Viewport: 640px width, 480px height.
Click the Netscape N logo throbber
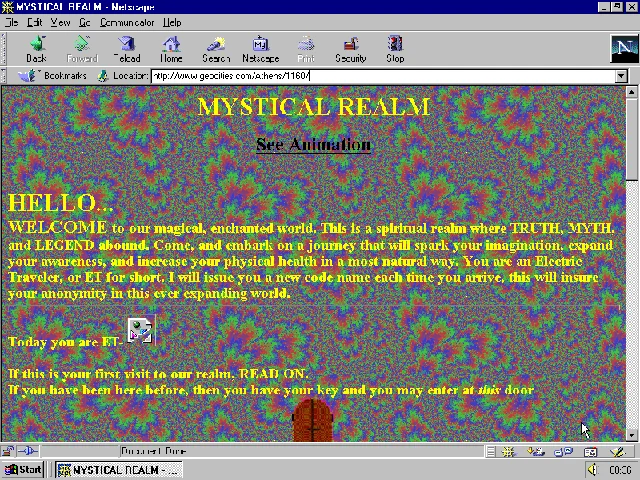click(624, 49)
